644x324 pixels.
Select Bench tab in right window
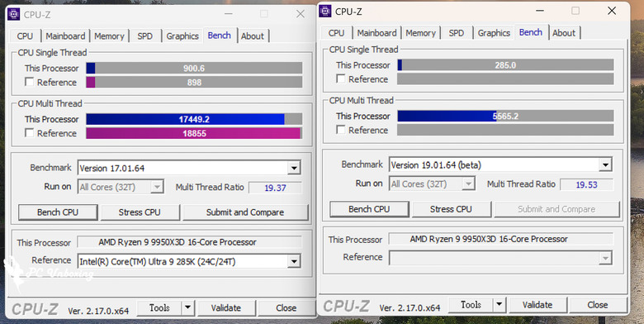[x=531, y=32]
